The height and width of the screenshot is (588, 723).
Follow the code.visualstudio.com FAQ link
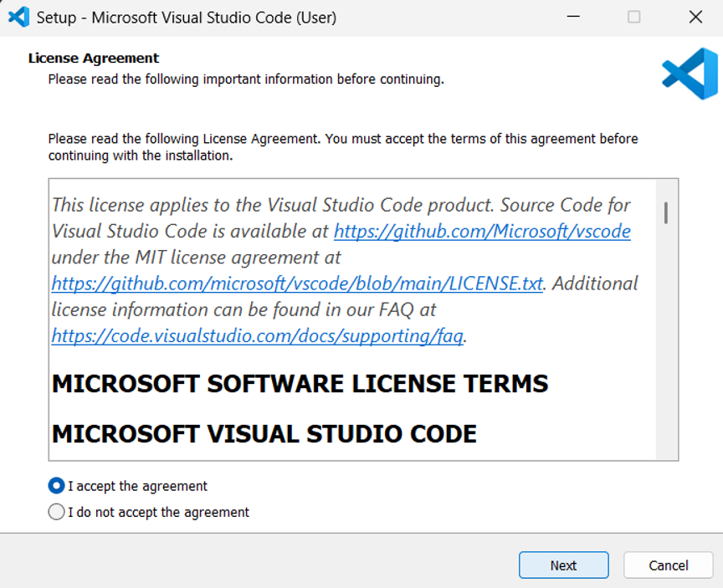point(258,335)
